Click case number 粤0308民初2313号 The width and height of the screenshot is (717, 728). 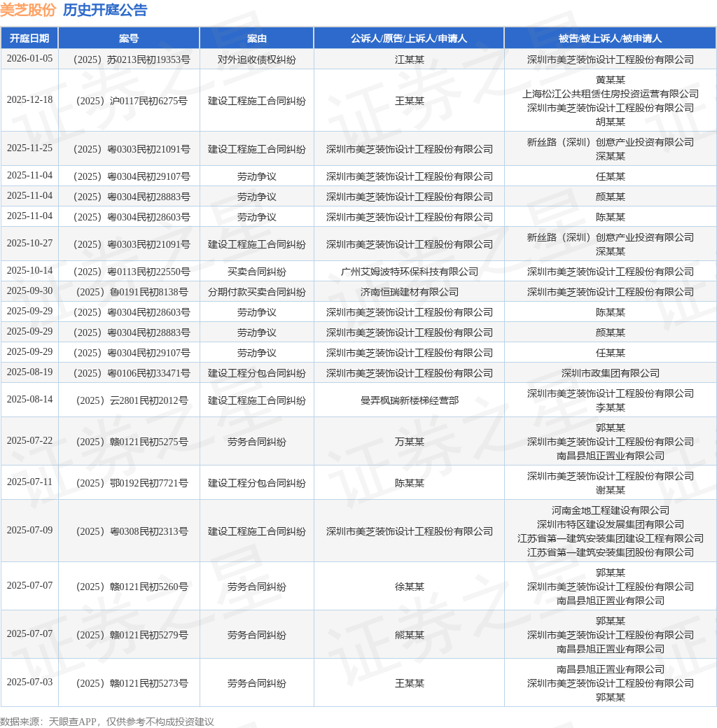pos(132,531)
